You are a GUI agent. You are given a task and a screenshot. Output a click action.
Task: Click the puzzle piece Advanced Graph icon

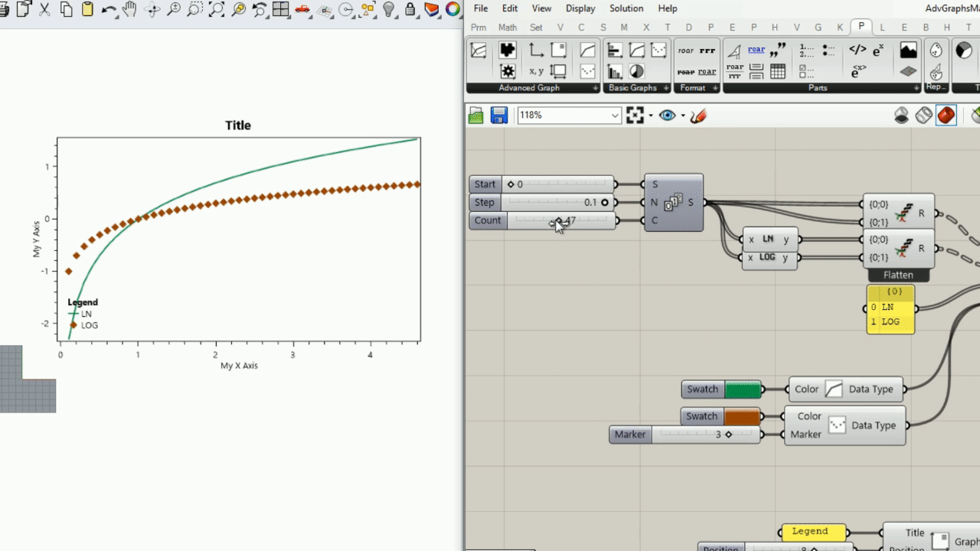point(507,51)
